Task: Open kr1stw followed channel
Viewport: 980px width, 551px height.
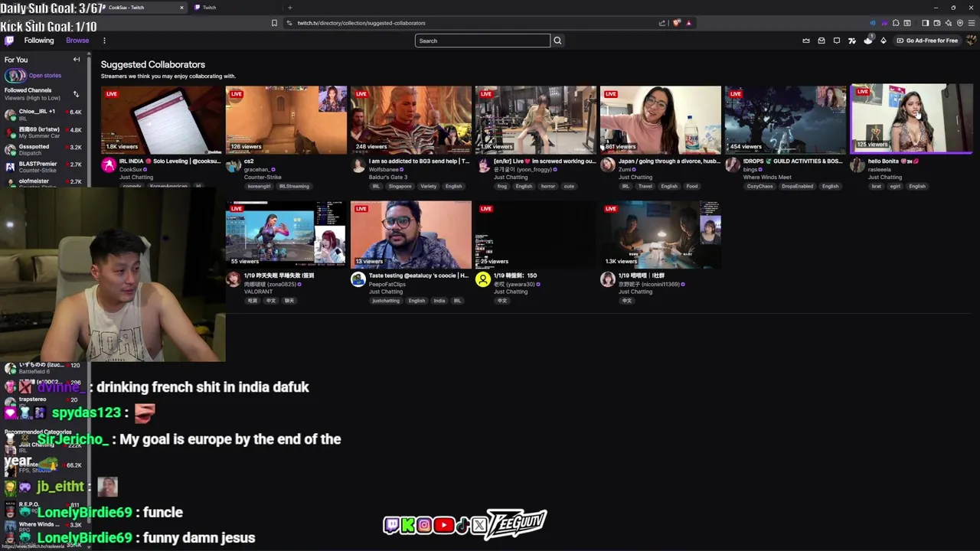Action: 44,132
